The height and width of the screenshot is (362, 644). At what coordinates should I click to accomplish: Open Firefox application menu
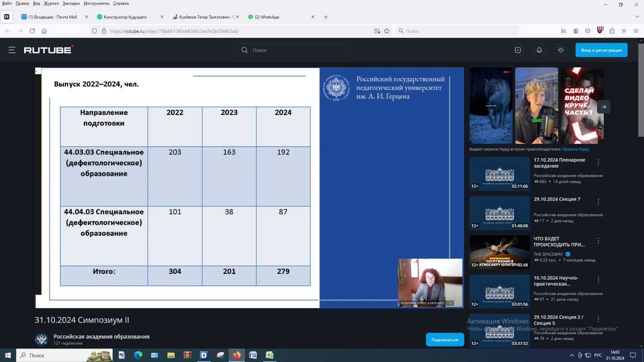[636, 31]
